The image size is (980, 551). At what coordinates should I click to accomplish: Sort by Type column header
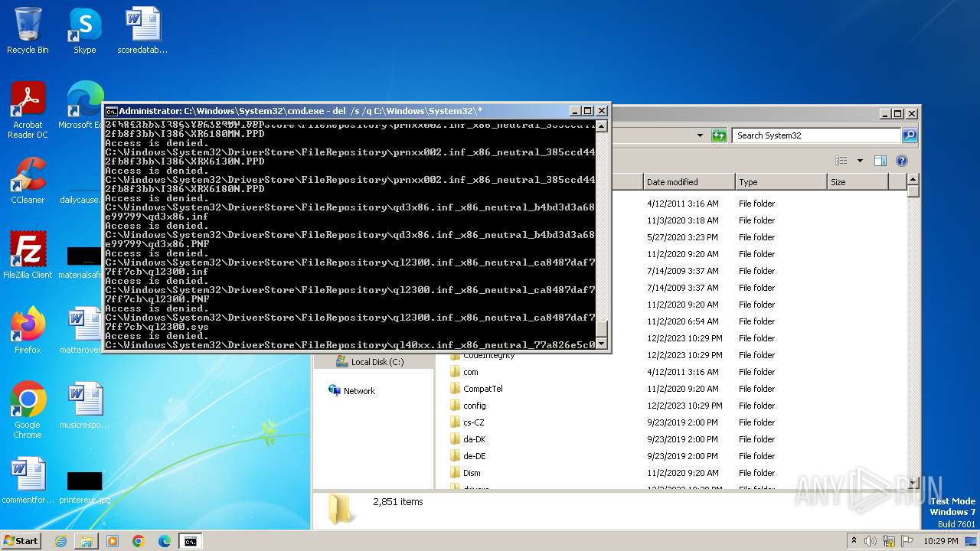coord(781,182)
